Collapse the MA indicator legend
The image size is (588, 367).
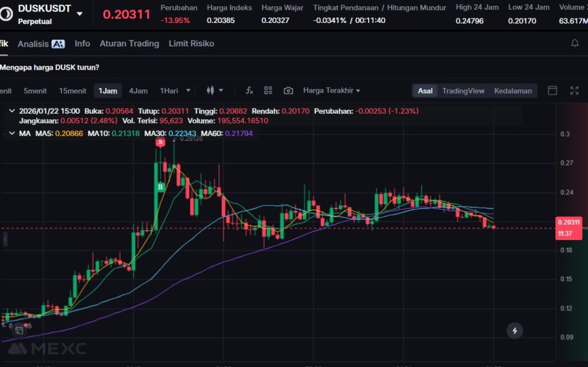coord(12,133)
